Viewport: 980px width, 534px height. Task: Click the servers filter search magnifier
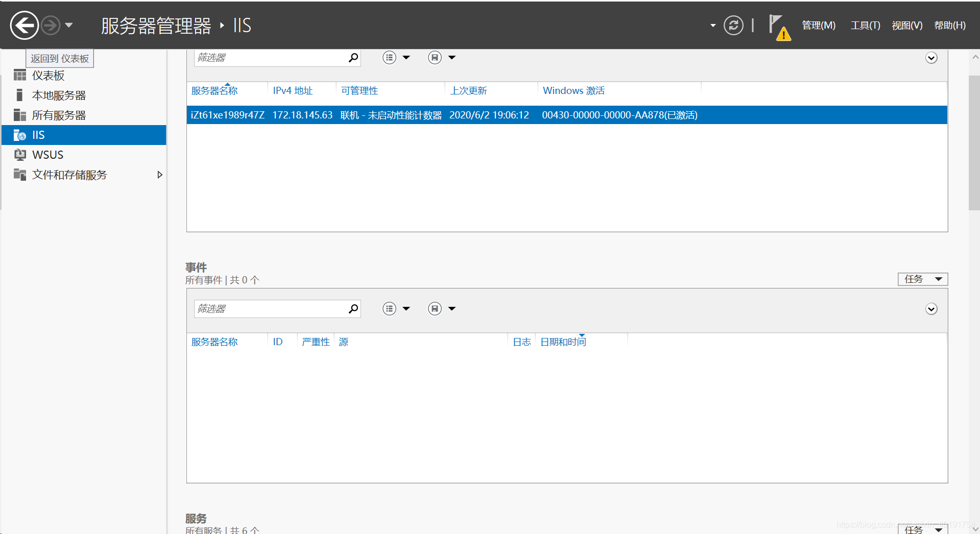tap(353, 58)
